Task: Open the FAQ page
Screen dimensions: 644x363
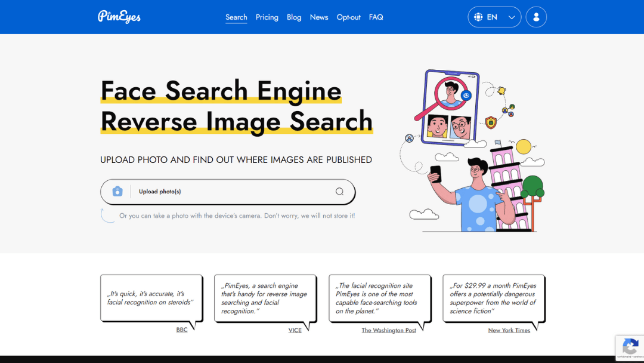Action: (x=376, y=17)
